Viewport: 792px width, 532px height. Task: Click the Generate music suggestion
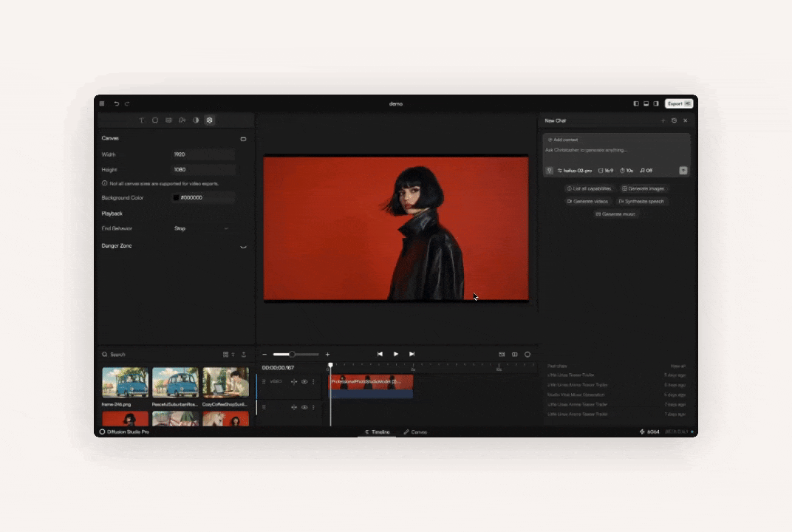point(615,214)
